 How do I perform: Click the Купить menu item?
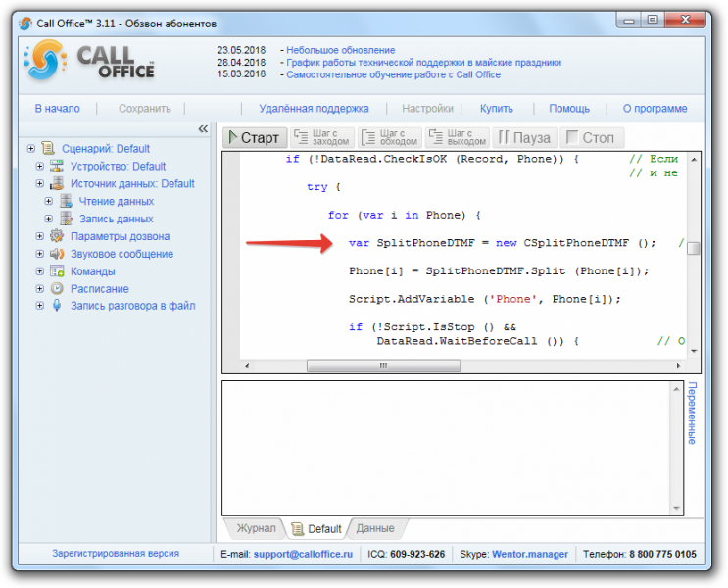[497, 108]
